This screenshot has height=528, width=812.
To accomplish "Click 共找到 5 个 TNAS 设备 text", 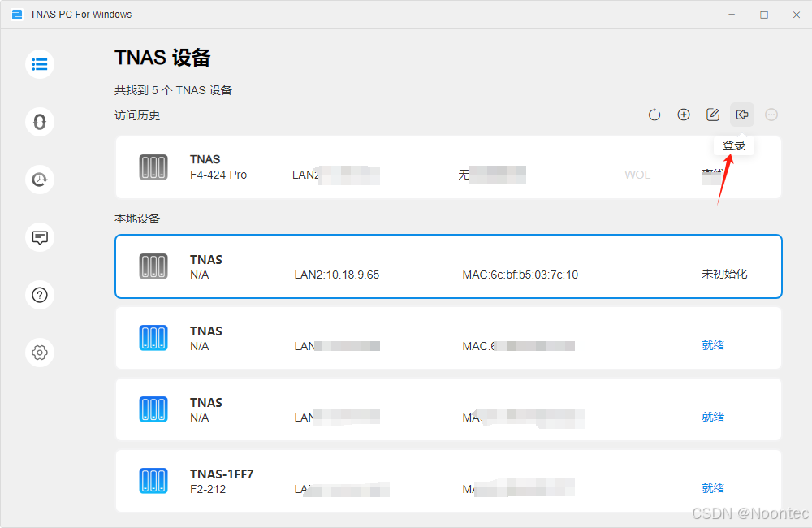I will click(x=173, y=90).
